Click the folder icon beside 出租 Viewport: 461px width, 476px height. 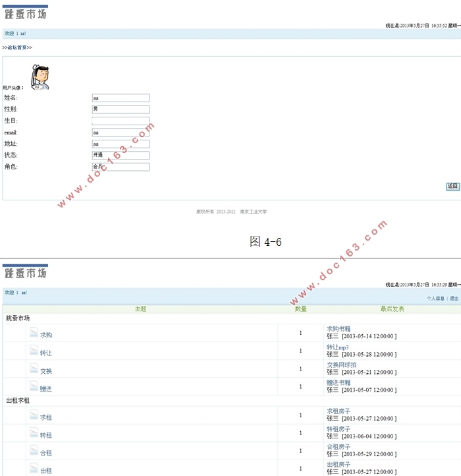pyautogui.click(x=34, y=469)
